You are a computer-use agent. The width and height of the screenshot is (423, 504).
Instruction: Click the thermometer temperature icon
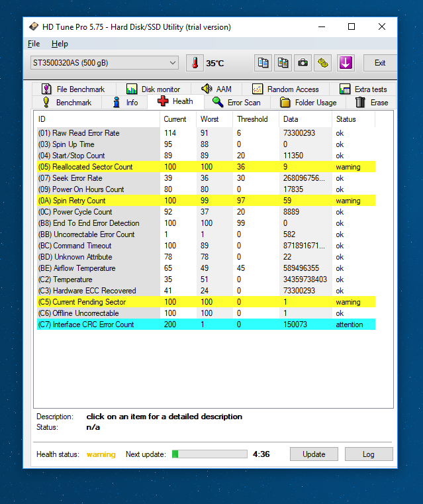click(195, 63)
